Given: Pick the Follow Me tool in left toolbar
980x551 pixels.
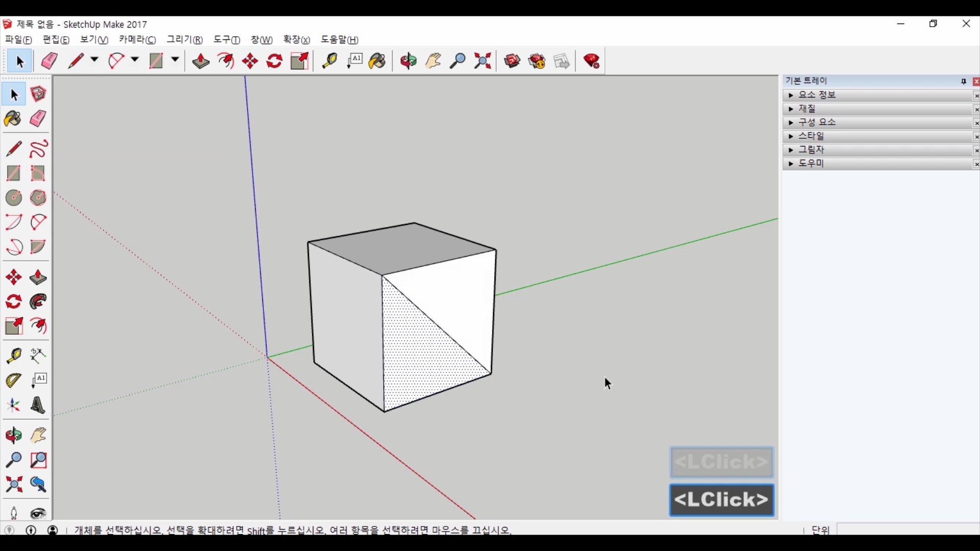Looking at the screenshot, I should (38, 302).
